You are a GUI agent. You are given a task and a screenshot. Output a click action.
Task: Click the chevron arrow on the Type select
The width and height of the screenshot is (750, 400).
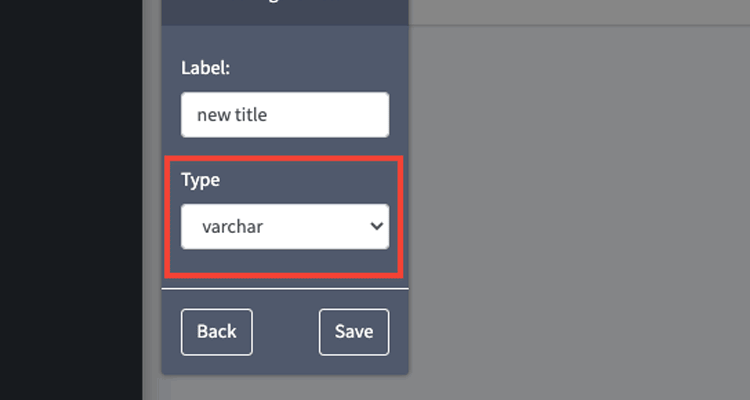tap(376, 227)
